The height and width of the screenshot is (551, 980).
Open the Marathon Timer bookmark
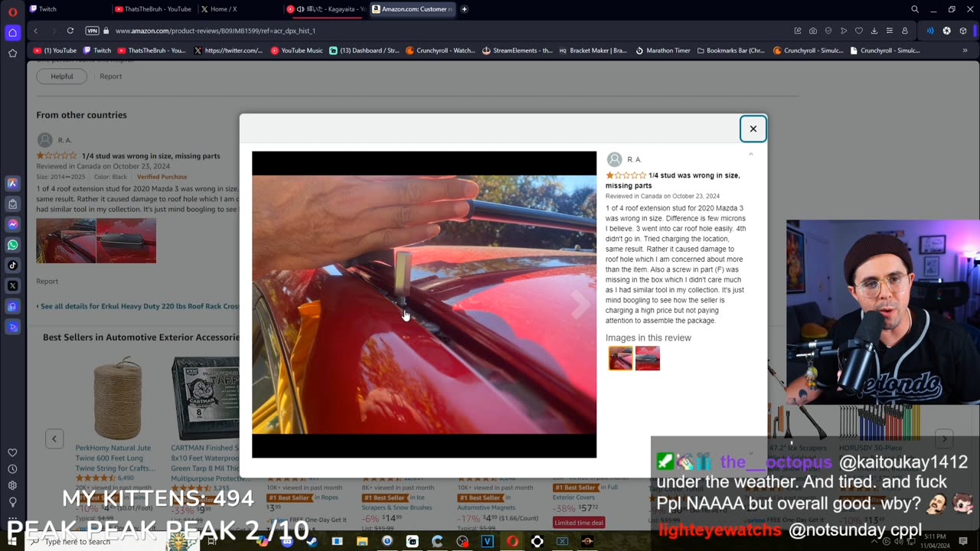coord(663,51)
